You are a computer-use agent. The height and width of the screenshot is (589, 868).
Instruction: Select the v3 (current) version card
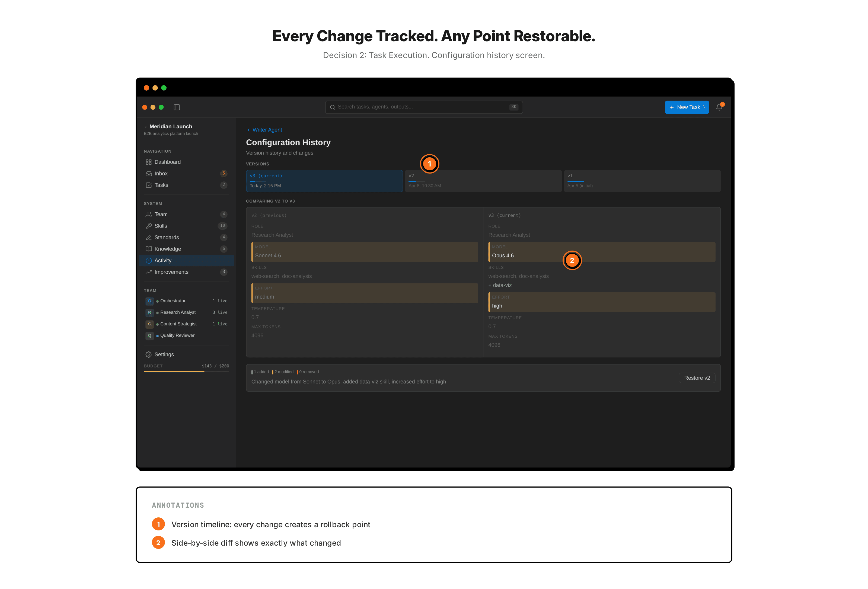click(x=324, y=181)
